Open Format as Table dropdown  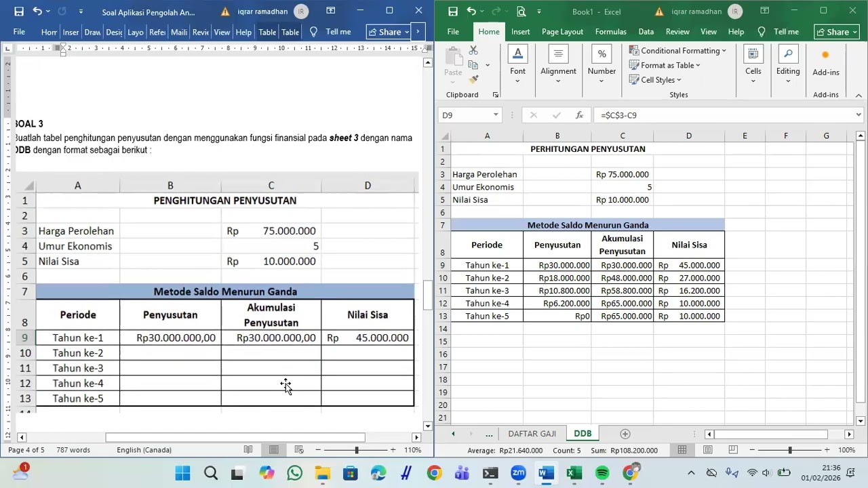pyautogui.click(x=665, y=65)
